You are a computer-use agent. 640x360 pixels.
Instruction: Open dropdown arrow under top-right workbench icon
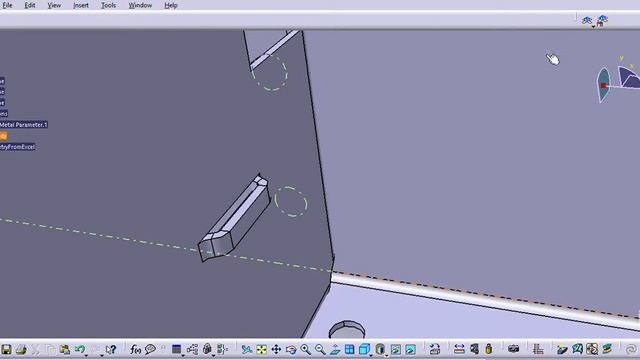[593, 27]
